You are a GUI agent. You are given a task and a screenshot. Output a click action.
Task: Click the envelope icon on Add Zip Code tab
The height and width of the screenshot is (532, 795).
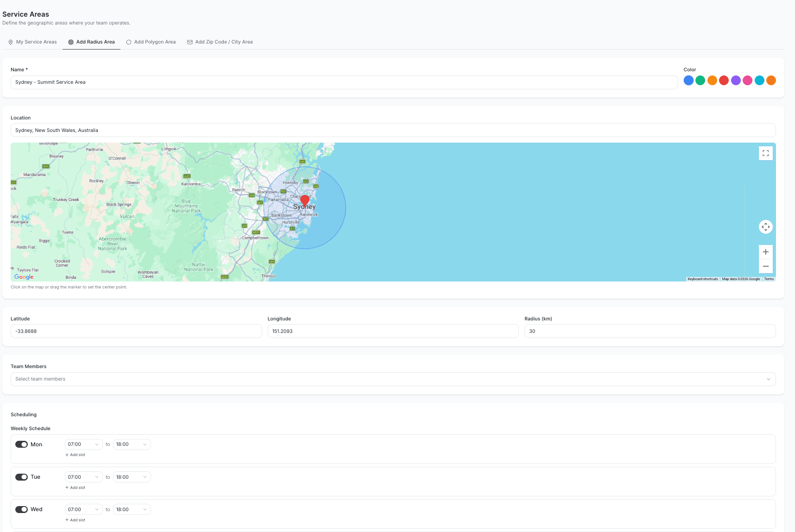coord(189,42)
